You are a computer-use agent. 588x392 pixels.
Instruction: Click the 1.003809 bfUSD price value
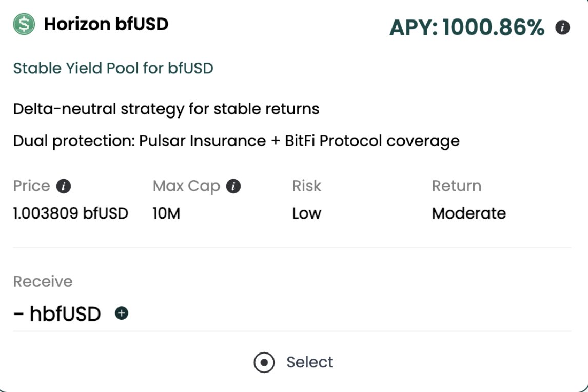pyautogui.click(x=70, y=213)
